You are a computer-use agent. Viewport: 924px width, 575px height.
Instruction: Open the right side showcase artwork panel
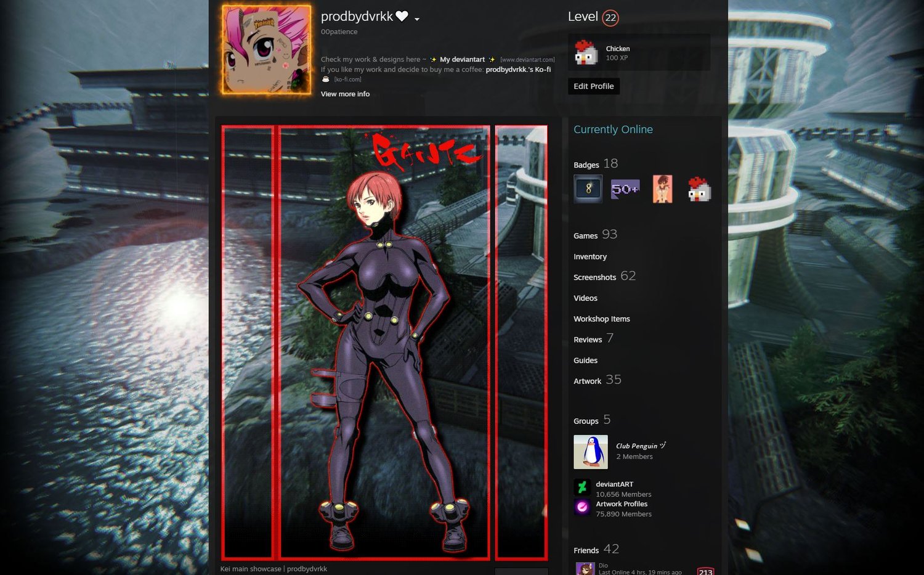coord(521,343)
